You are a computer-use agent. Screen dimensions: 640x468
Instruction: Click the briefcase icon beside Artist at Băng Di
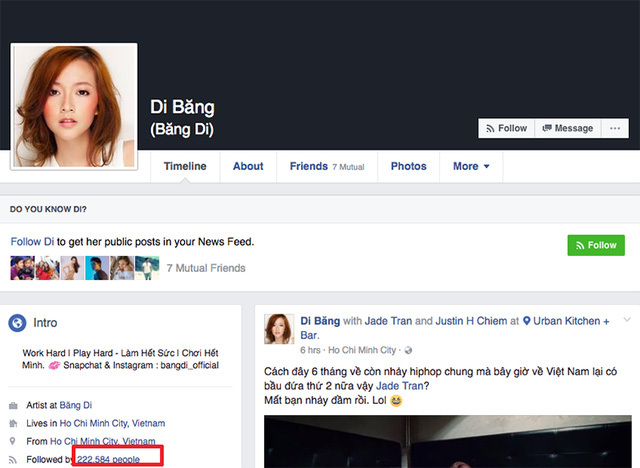(13, 406)
